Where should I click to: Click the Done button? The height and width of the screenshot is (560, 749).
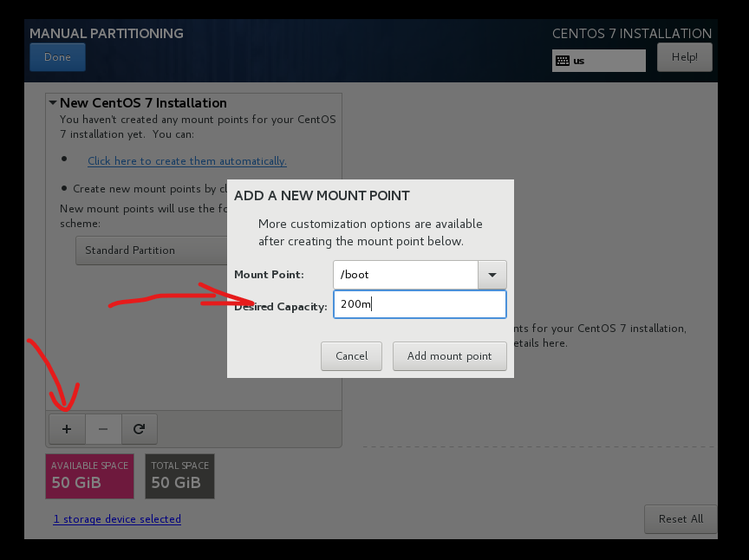[57, 57]
